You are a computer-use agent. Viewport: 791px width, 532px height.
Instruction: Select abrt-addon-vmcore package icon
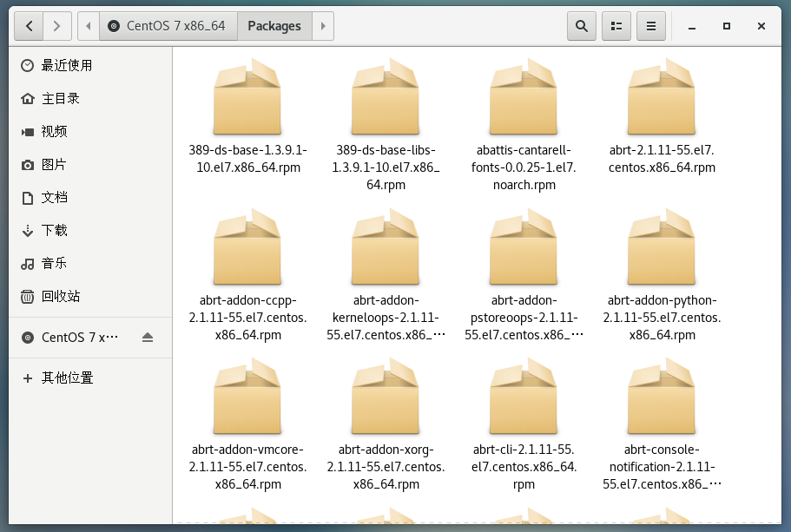coord(247,396)
